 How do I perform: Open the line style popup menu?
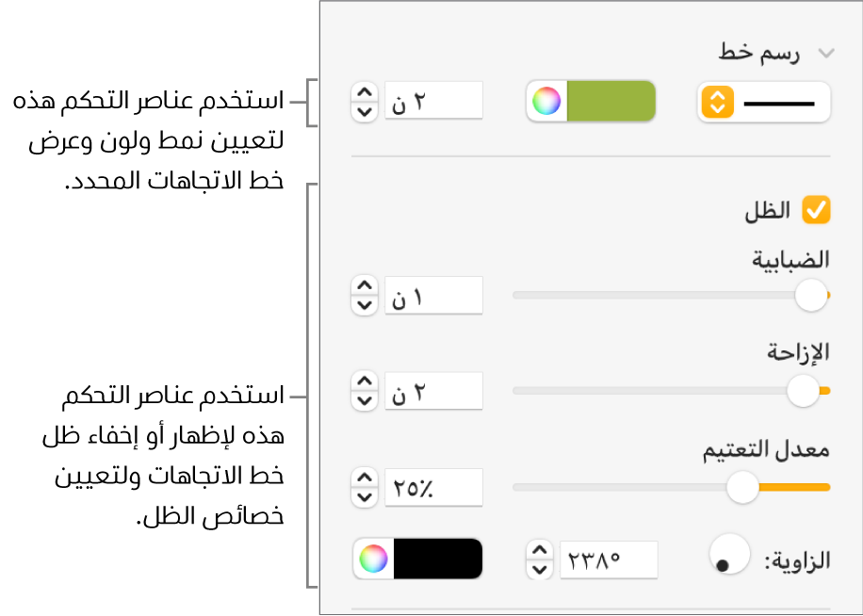[718, 102]
